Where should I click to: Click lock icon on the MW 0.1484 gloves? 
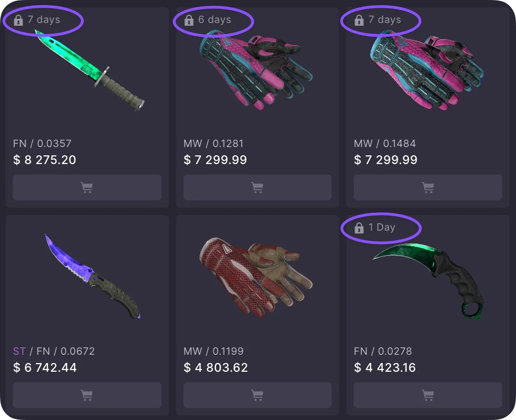click(359, 20)
